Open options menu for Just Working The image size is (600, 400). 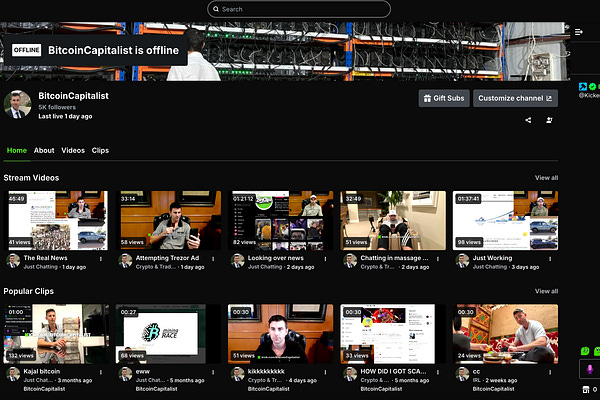pyautogui.click(x=550, y=259)
